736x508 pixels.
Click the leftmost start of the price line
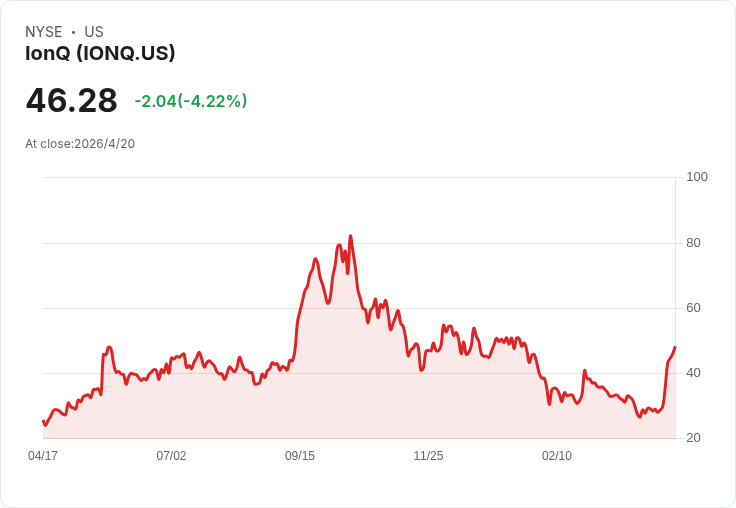pos(44,421)
